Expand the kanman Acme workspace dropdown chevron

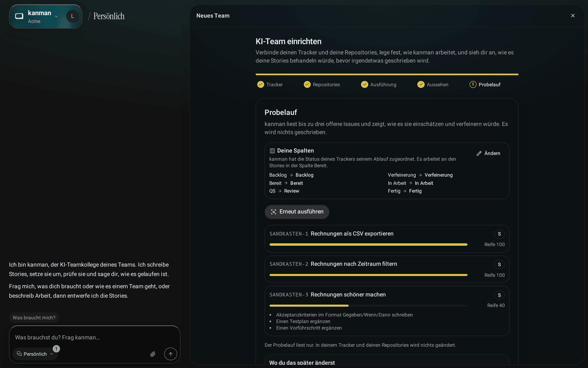point(56,17)
